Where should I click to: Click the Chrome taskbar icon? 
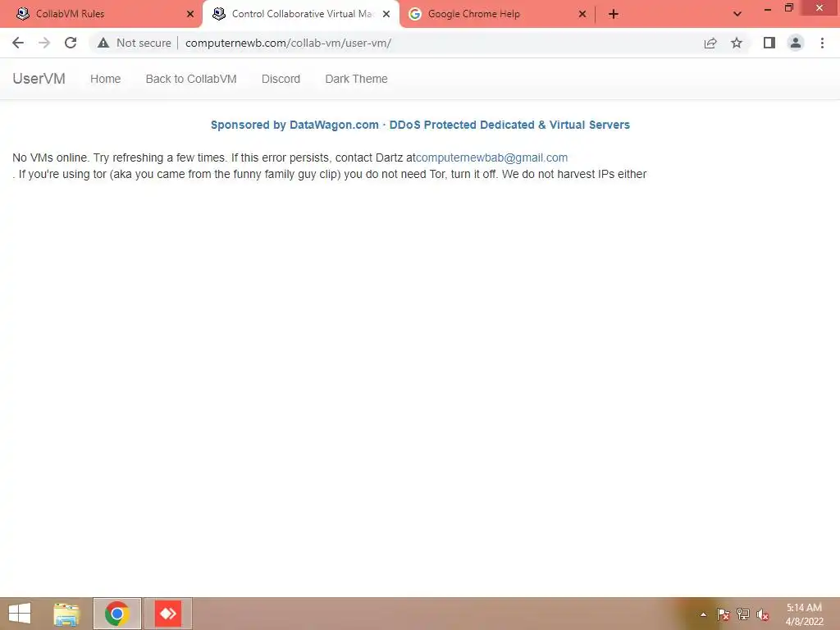click(x=116, y=614)
